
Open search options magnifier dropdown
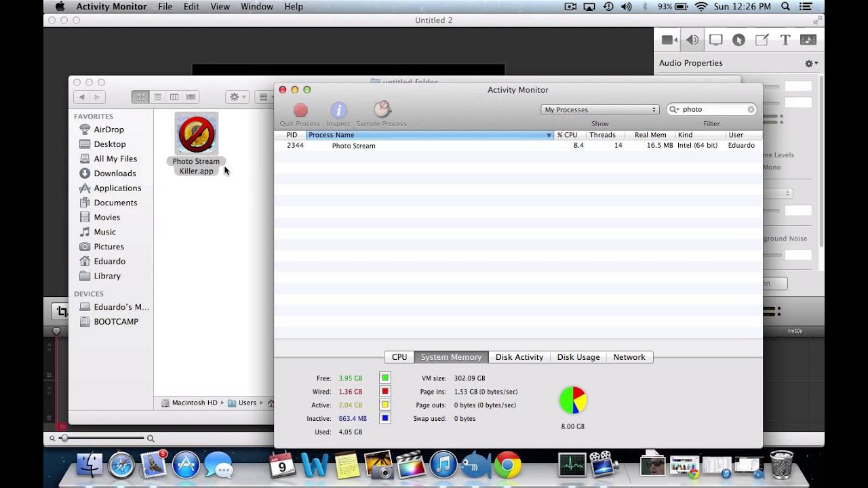click(674, 109)
